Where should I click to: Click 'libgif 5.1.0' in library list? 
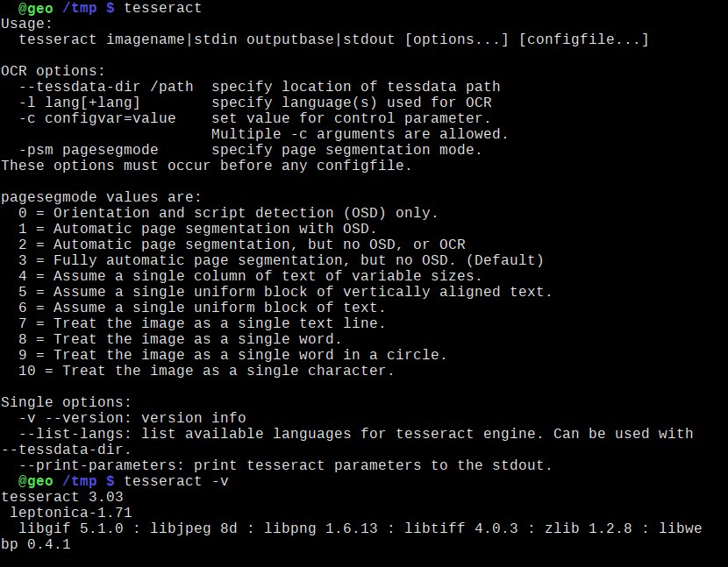70,528
